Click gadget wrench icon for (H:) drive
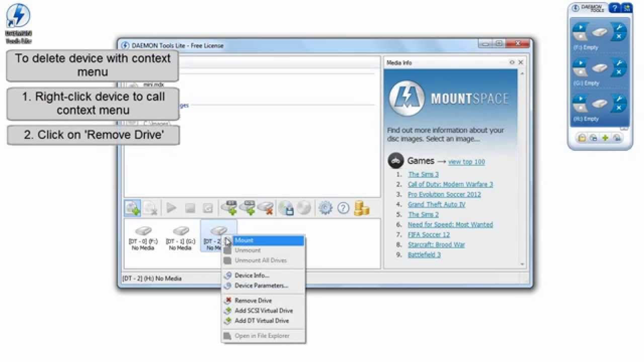 619,99
